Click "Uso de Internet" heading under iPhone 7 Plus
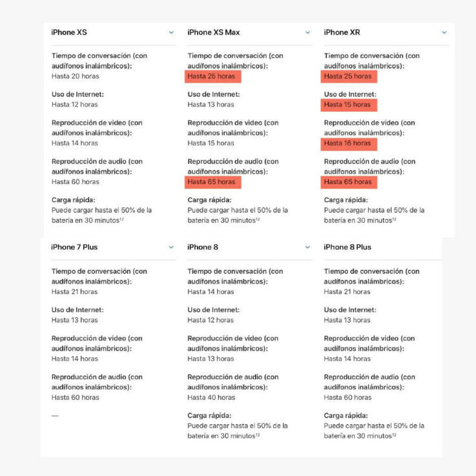Screen dimensions: 476x476 pyautogui.click(x=78, y=310)
